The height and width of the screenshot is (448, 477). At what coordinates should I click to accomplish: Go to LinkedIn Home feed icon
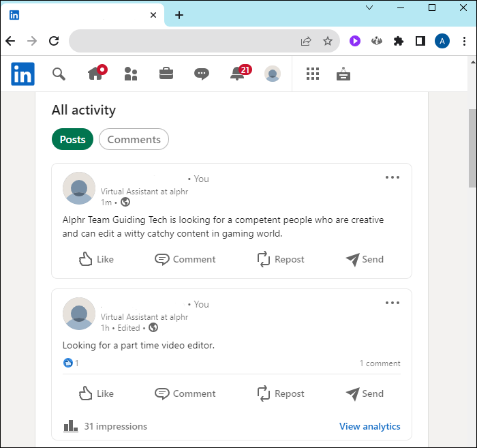pyautogui.click(x=95, y=74)
